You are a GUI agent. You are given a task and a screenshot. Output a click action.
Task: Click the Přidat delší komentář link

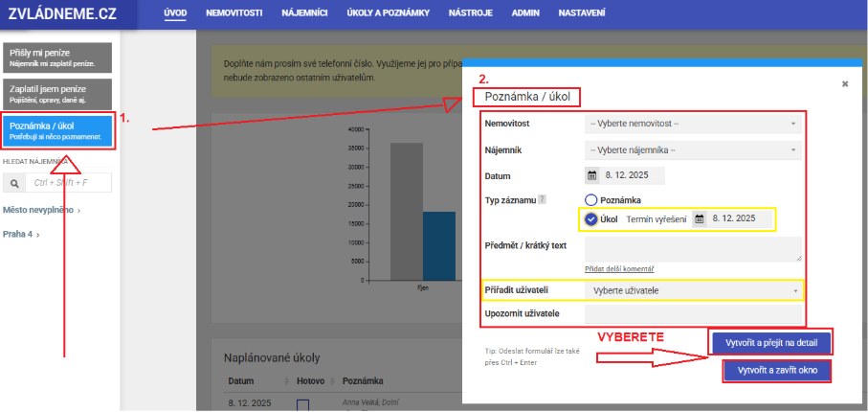(619, 269)
